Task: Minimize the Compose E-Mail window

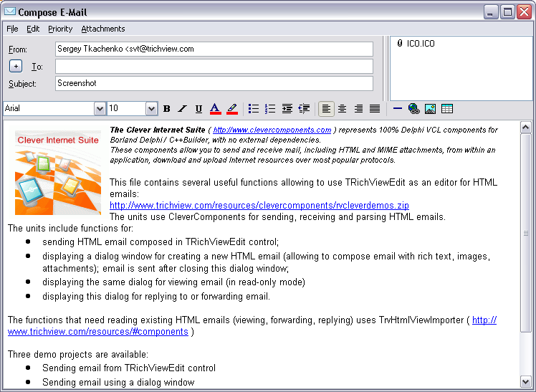Action: coord(491,12)
